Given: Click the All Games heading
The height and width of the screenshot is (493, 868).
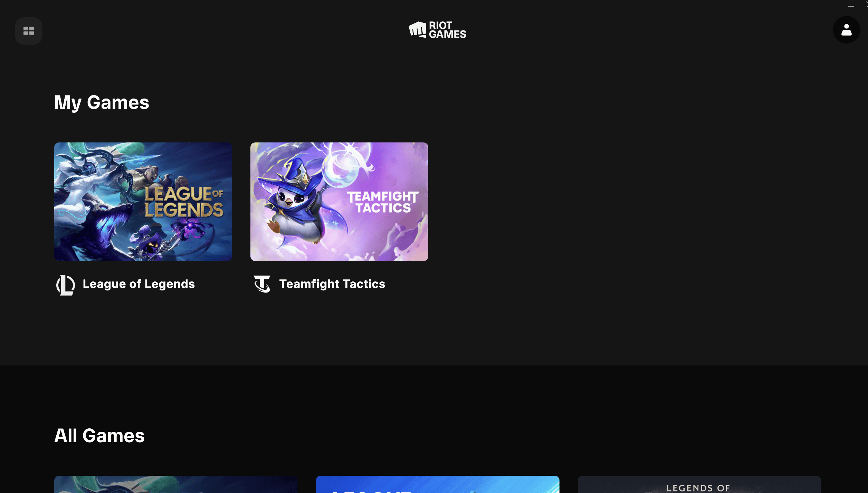Looking at the screenshot, I should (x=99, y=436).
